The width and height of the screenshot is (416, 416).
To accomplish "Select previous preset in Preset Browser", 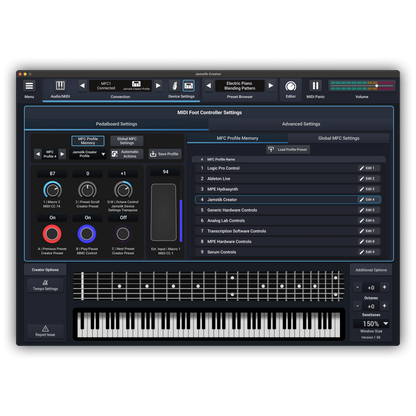I will (x=209, y=86).
